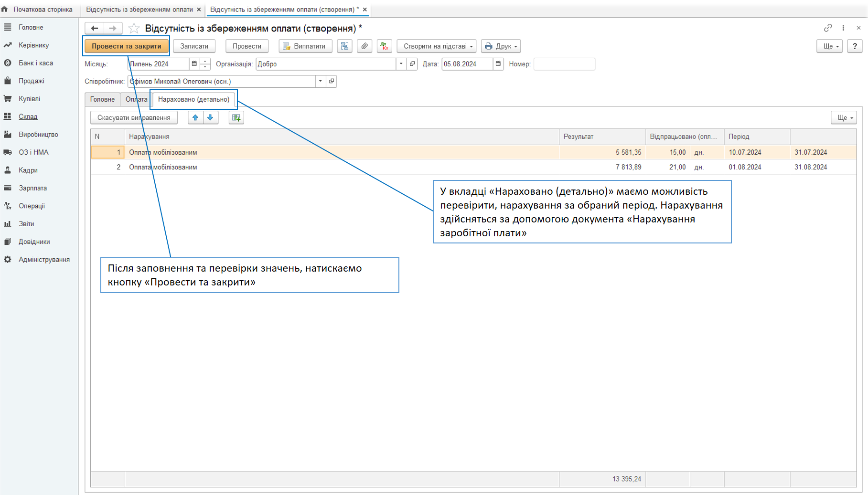Click the forward navigation arrow
868x495 pixels.
113,28
